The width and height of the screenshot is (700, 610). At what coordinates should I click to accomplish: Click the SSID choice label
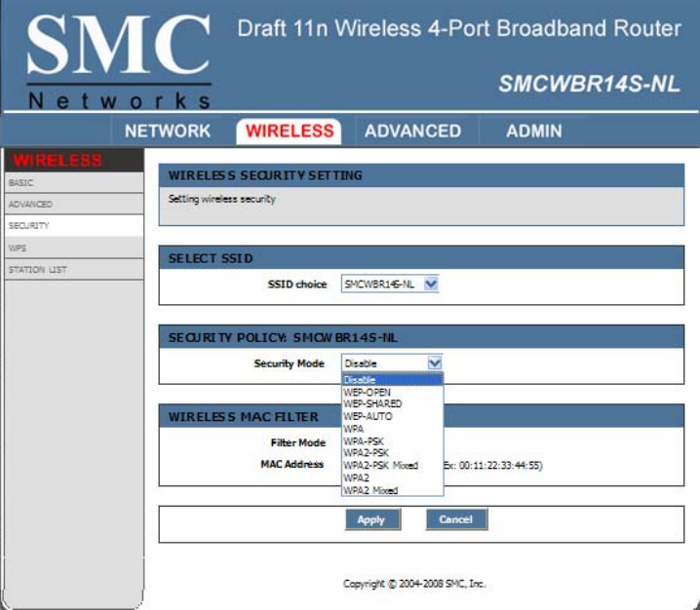click(x=297, y=285)
